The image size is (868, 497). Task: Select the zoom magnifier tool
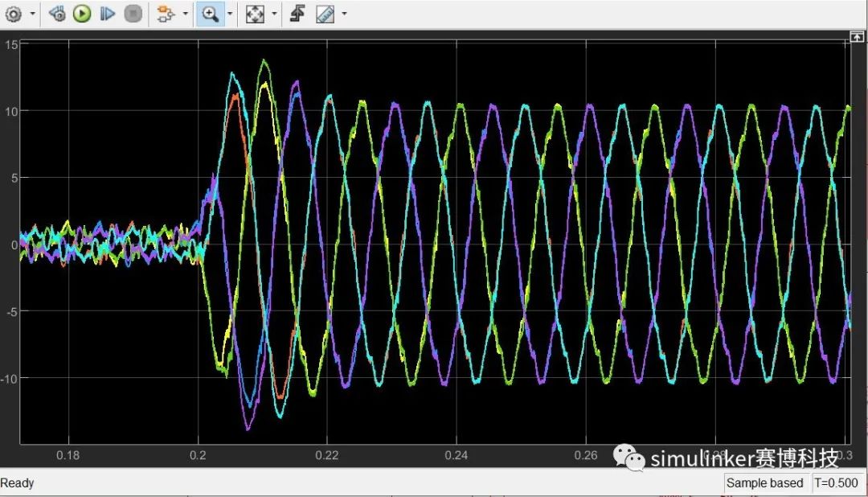click(210, 14)
